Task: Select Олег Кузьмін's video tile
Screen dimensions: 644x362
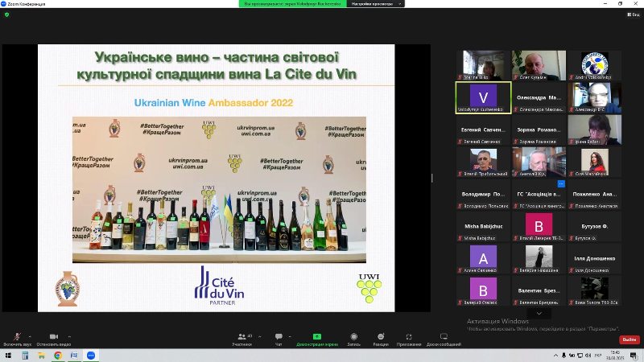Action: click(539, 65)
